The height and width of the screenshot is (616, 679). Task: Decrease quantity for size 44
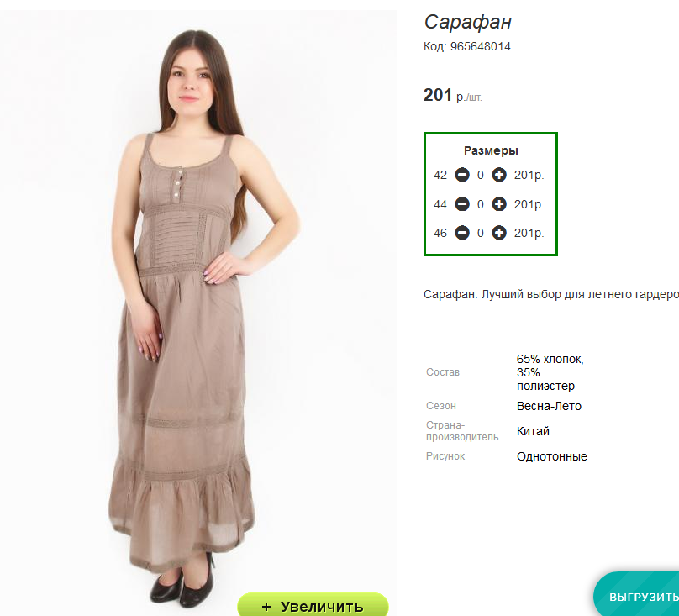(x=462, y=204)
